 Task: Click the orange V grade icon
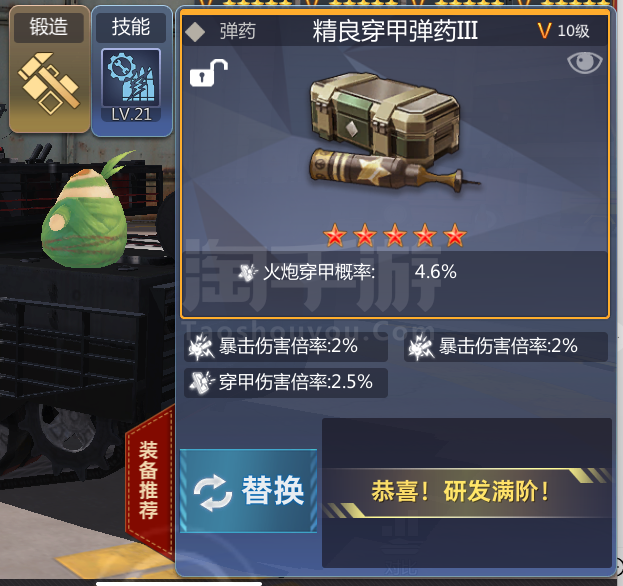point(544,31)
